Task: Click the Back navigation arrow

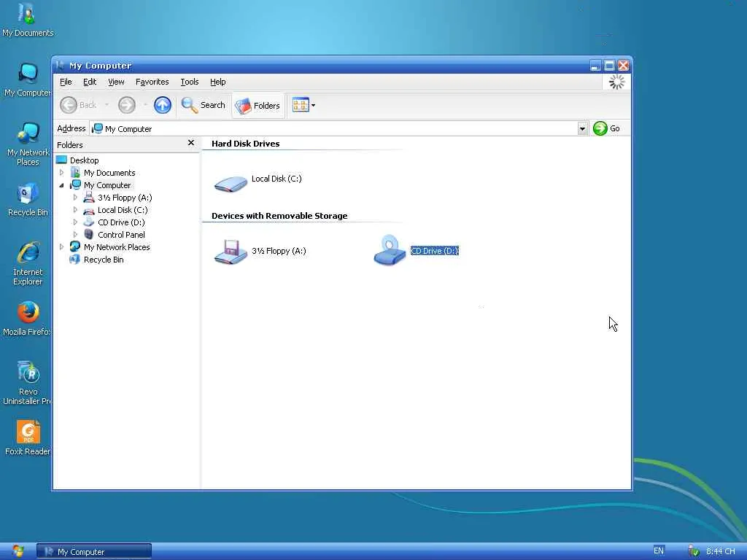Action: point(69,105)
